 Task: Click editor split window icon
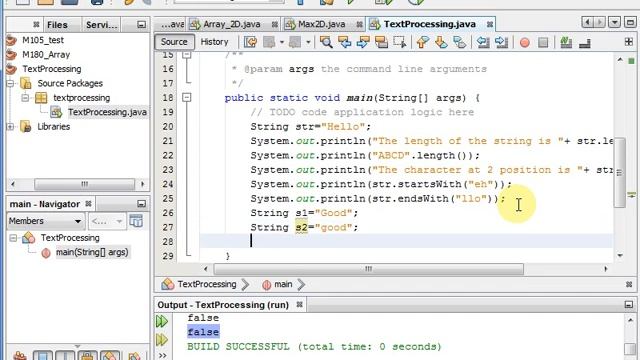point(629,42)
